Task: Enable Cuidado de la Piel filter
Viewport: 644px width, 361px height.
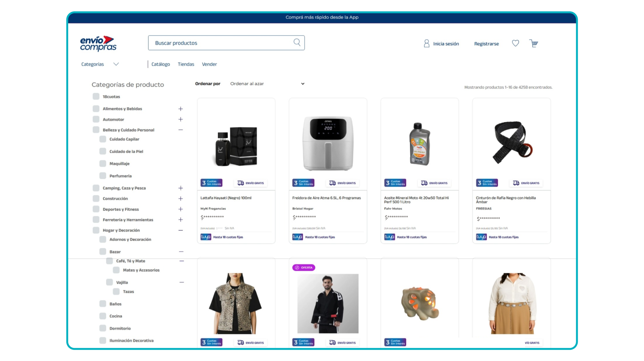Action: pos(103,151)
